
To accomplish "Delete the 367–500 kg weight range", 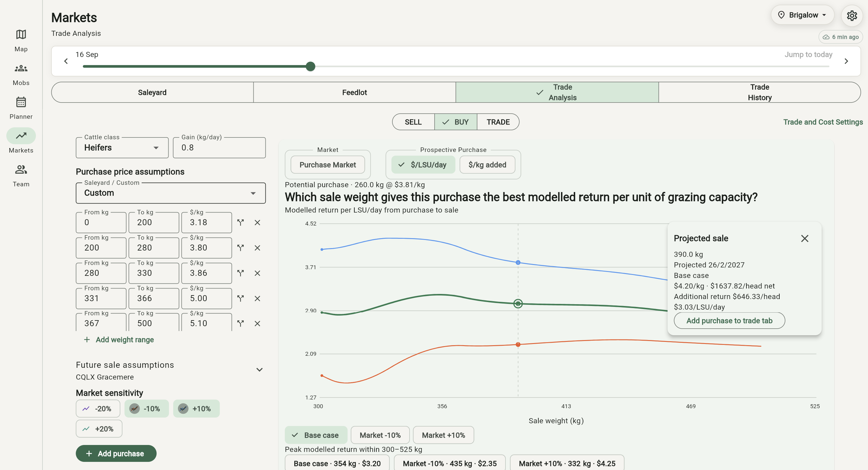I will coord(258,323).
